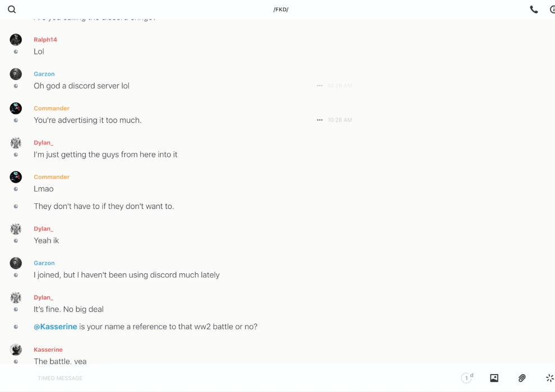Screen dimensions: 555x392
Task: Open the conversation search
Action: (12, 10)
